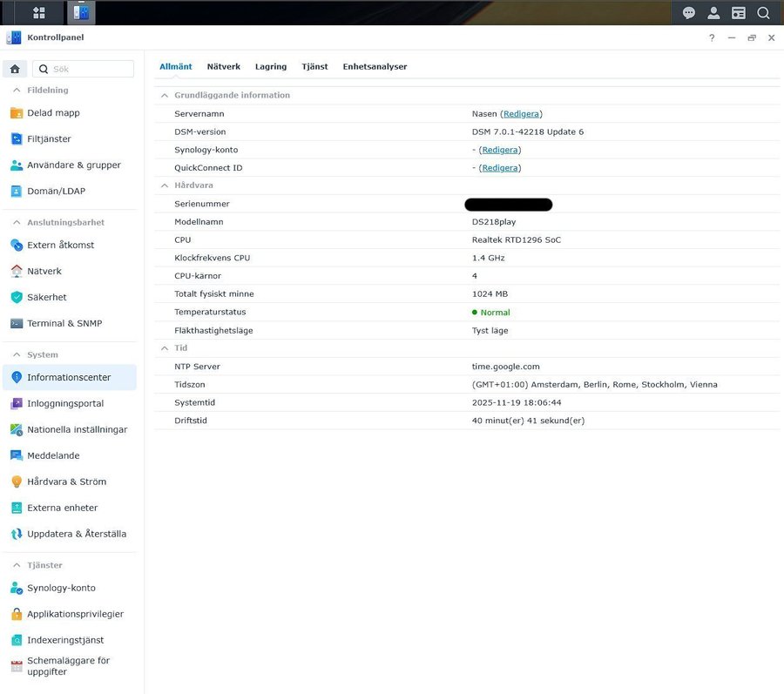Image resolution: width=784 pixels, height=694 pixels.
Task: Collapse the Hårdvara section
Action: (164, 185)
